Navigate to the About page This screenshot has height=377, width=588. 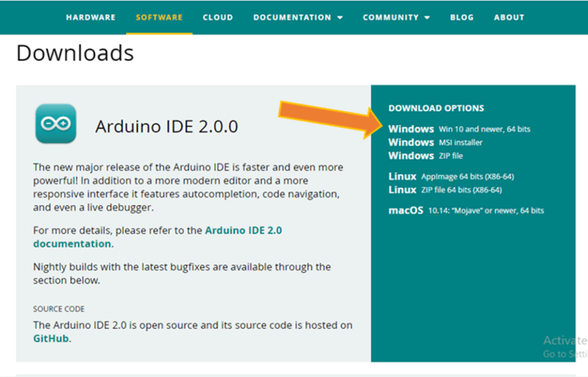pyautogui.click(x=509, y=17)
